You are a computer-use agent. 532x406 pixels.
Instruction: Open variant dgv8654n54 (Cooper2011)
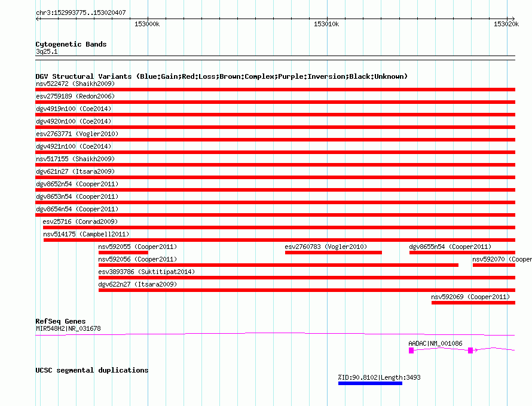click(77, 209)
